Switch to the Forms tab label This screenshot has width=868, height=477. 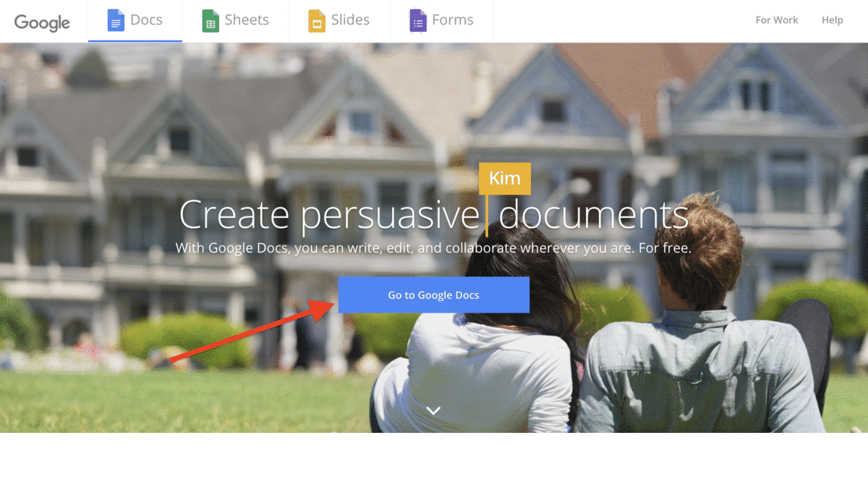[x=453, y=20]
